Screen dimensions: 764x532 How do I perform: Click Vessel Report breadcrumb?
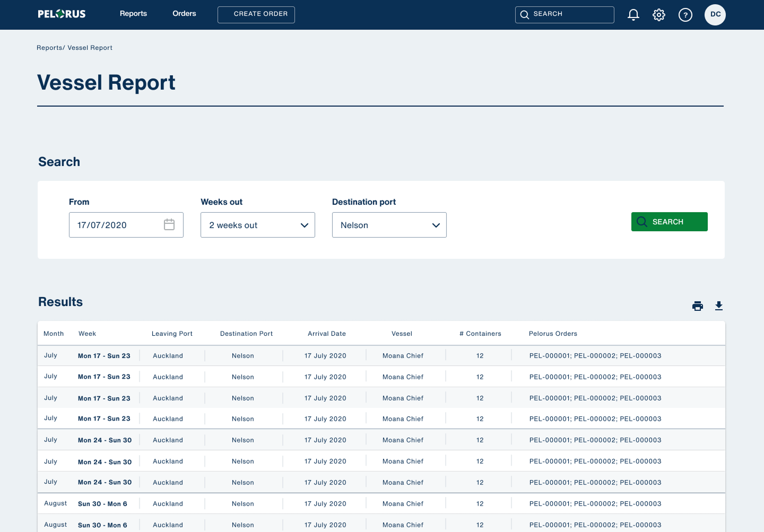[x=90, y=48]
